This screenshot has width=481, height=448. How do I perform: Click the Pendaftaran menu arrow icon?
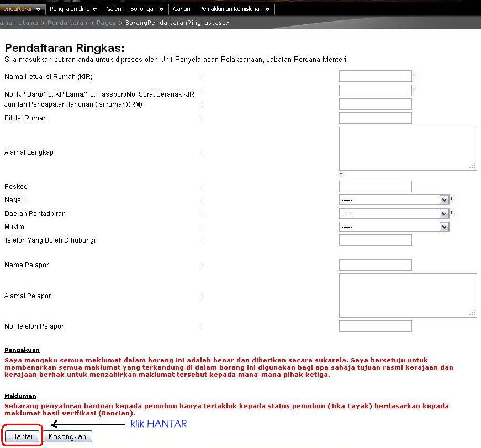[x=38, y=9]
